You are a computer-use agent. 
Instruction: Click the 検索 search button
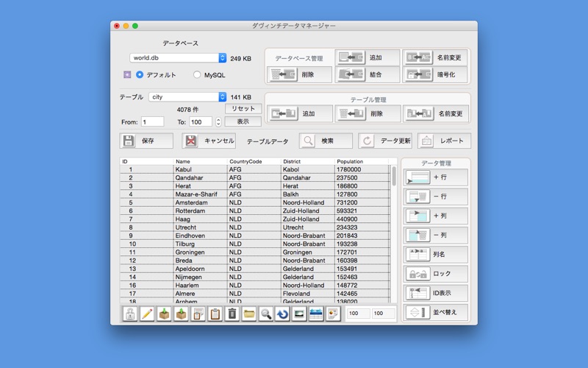click(326, 141)
